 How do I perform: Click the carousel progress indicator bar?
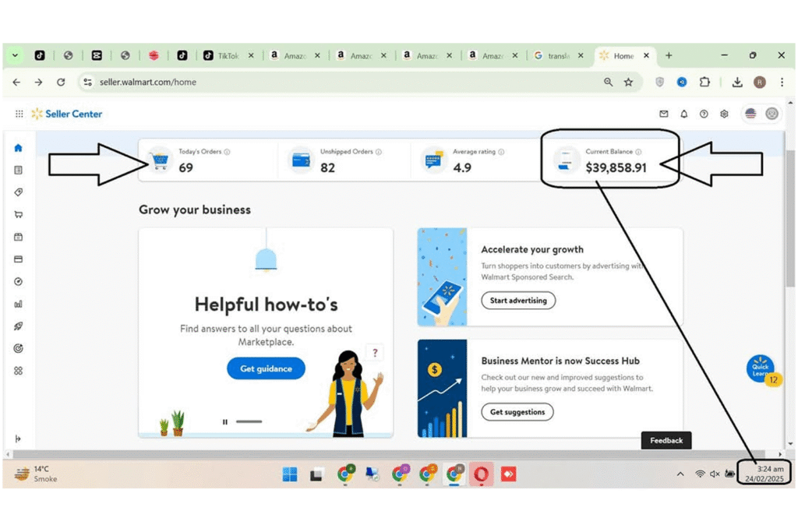tap(249, 421)
